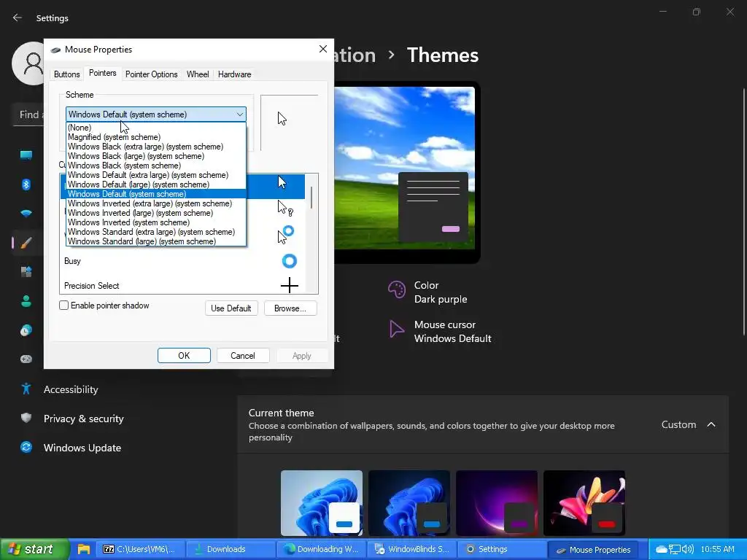Viewport: 747px width, 560px height.
Task: Open file explorer folder icon in taskbar
Action: pos(84,549)
